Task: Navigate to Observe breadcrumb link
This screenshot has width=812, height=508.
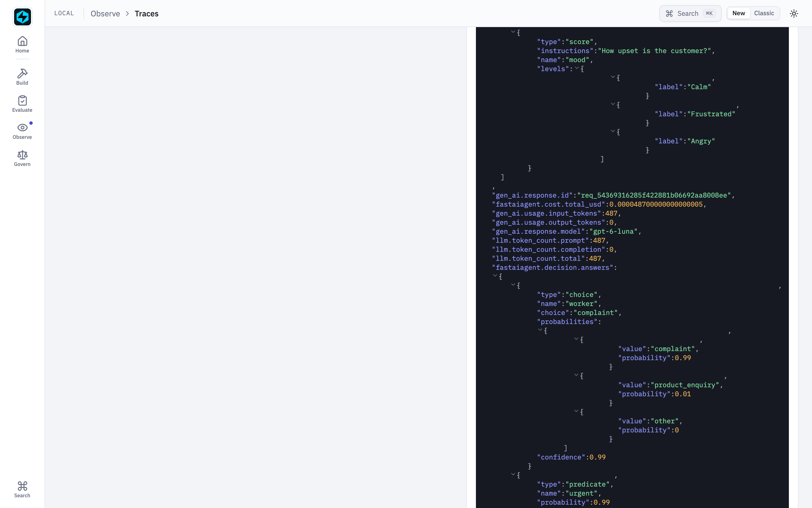Action: [x=105, y=14]
